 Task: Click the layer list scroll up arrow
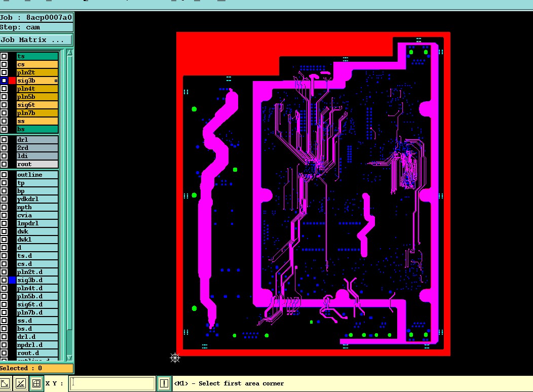(x=69, y=53)
